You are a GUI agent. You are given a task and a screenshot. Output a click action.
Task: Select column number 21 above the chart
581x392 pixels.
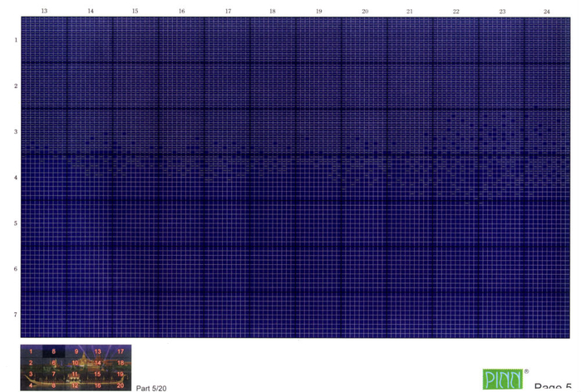pos(410,12)
